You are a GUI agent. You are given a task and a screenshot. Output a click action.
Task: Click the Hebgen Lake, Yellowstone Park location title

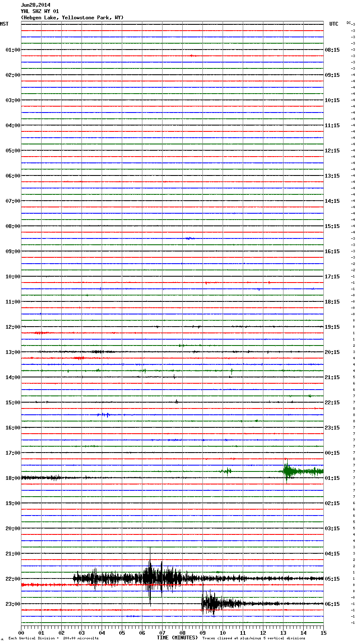point(72,18)
